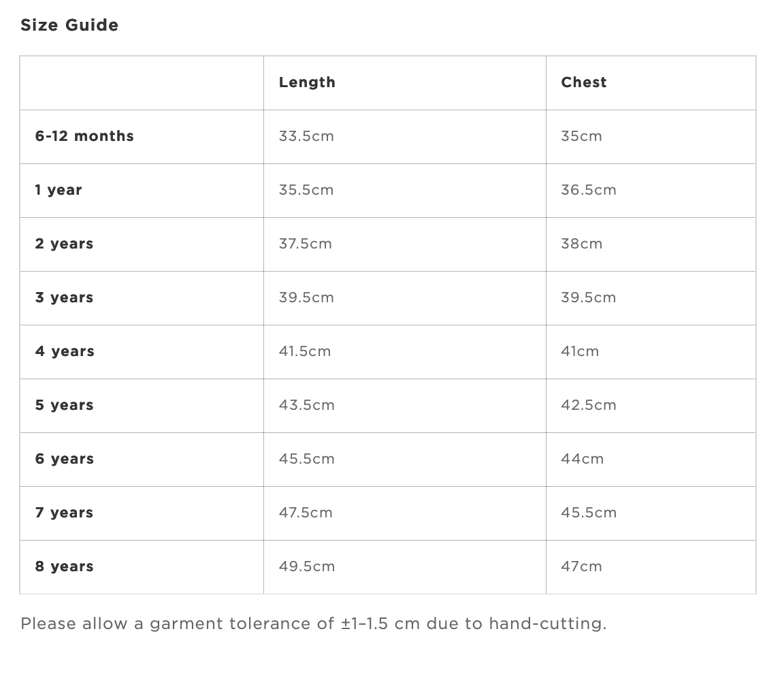Select the Chest column header

583,82
